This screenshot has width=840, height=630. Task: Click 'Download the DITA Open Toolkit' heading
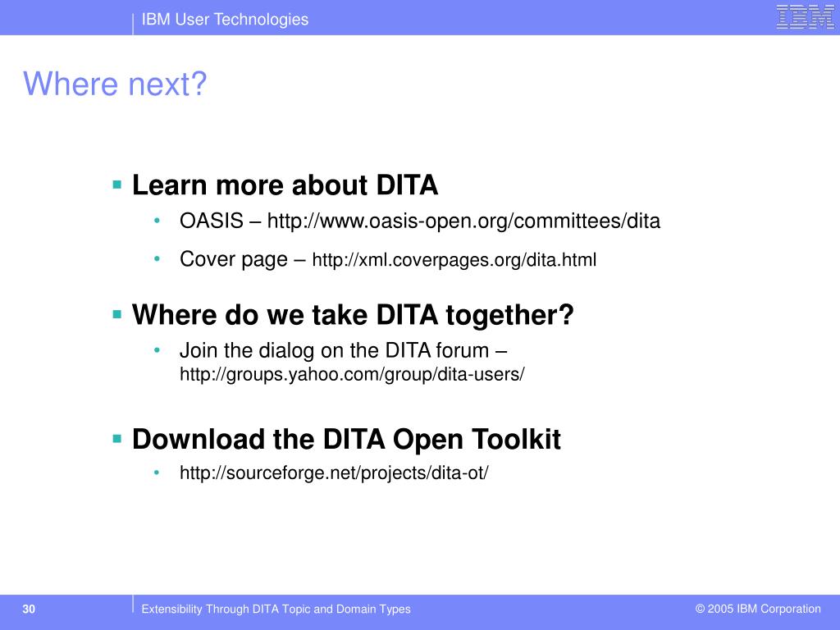tap(346, 440)
